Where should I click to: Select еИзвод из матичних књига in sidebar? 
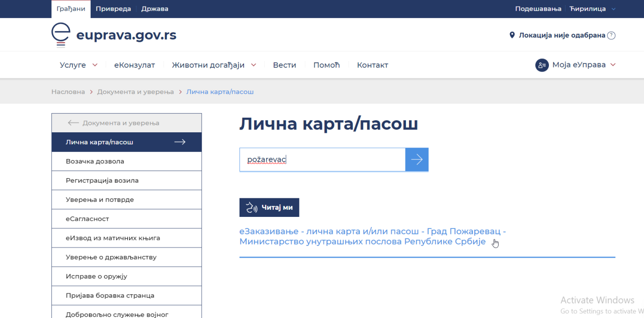pyautogui.click(x=127, y=237)
